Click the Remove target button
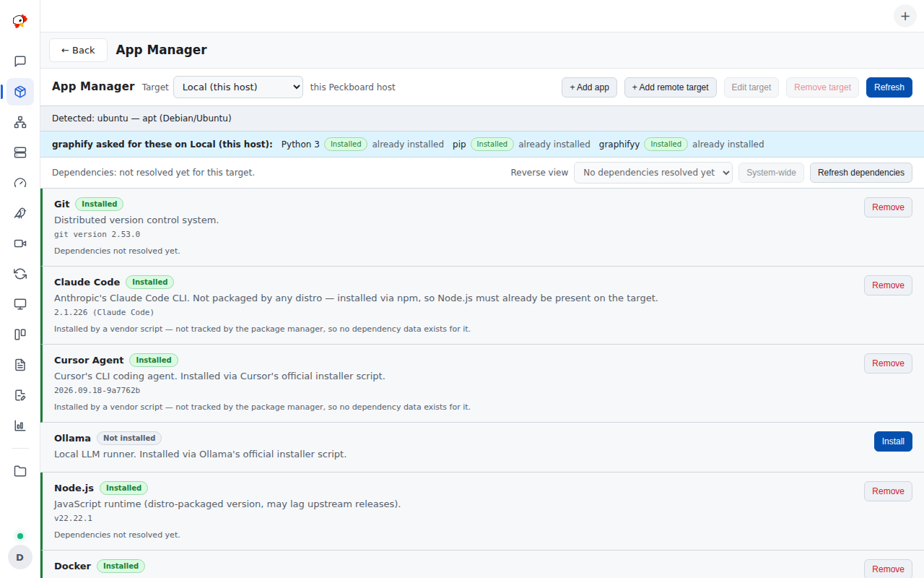Viewport: 924px width, 578px height. pyautogui.click(x=823, y=87)
